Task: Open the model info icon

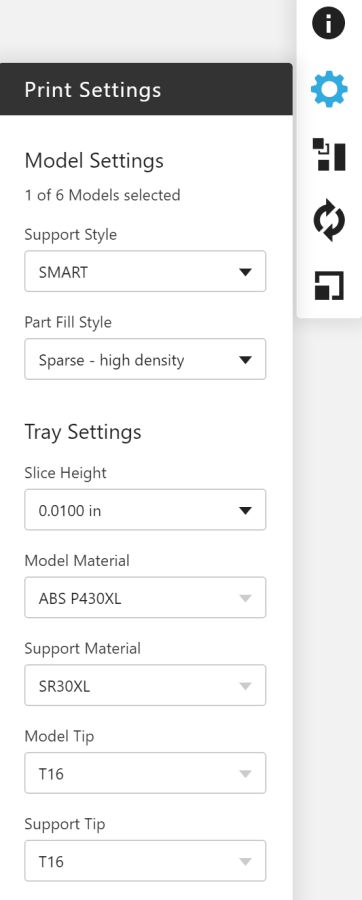Action: [329, 24]
